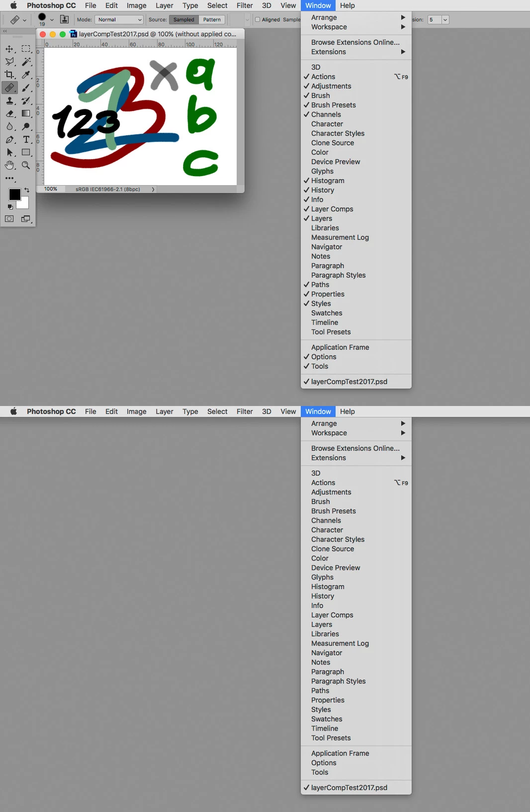Select the Path Selection tool
This screenshot has width=530, height=812.
coord(9,152)
